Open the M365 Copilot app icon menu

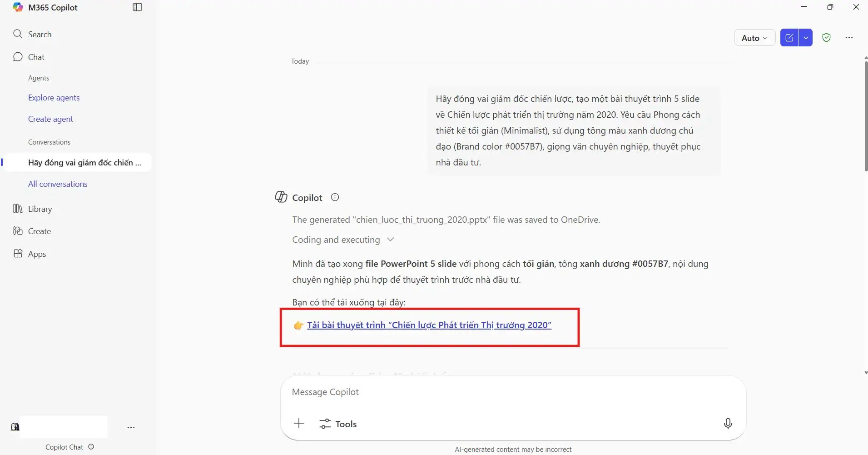point(17,7)
